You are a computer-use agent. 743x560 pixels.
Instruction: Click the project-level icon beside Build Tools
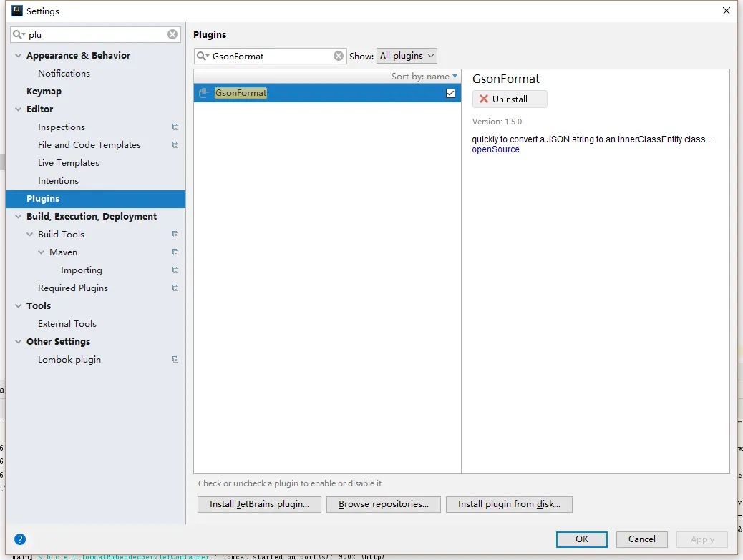click(175, 235)
